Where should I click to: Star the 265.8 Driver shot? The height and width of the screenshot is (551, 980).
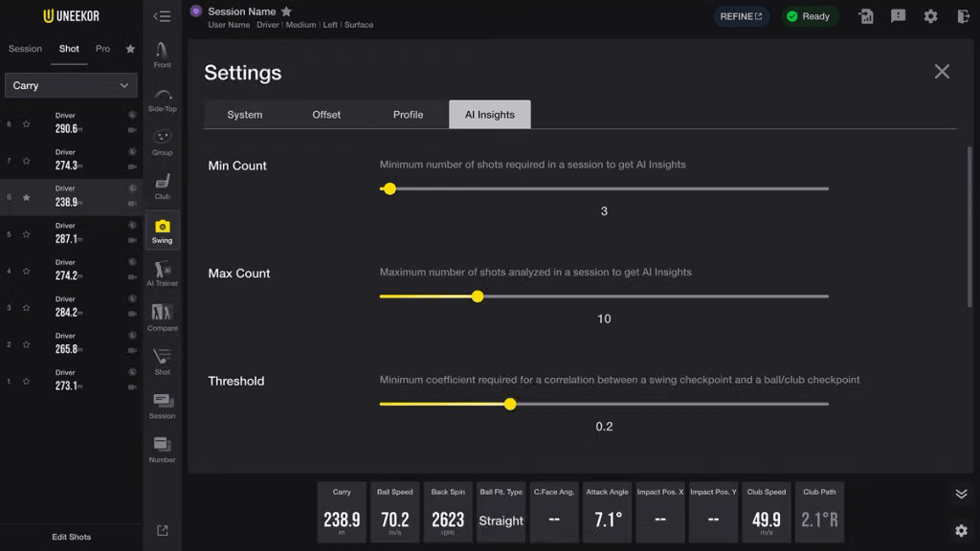click(26, 344)
